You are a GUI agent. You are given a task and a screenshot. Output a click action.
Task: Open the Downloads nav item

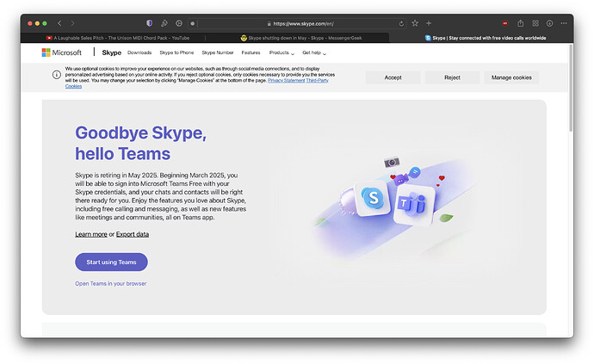(x=139, y=52)
